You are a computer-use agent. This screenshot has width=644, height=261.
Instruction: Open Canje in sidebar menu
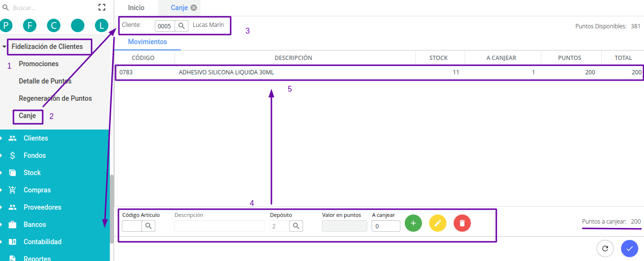pos(27,116)
